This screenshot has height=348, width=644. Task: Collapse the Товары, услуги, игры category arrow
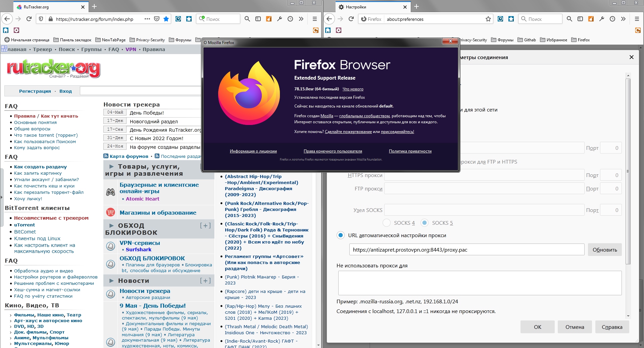click(x=111, y=167)
